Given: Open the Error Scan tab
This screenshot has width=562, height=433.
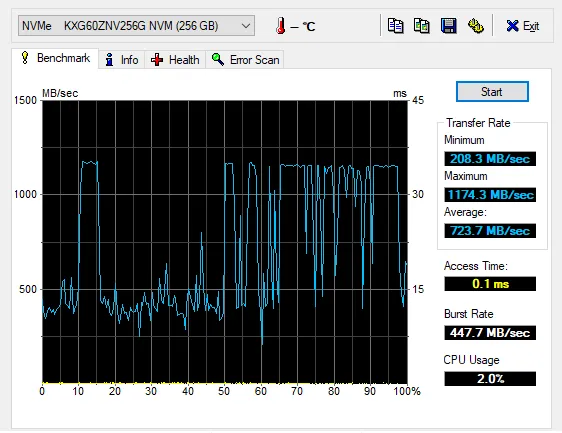Looking at the screenshot, I should (245, 60).
